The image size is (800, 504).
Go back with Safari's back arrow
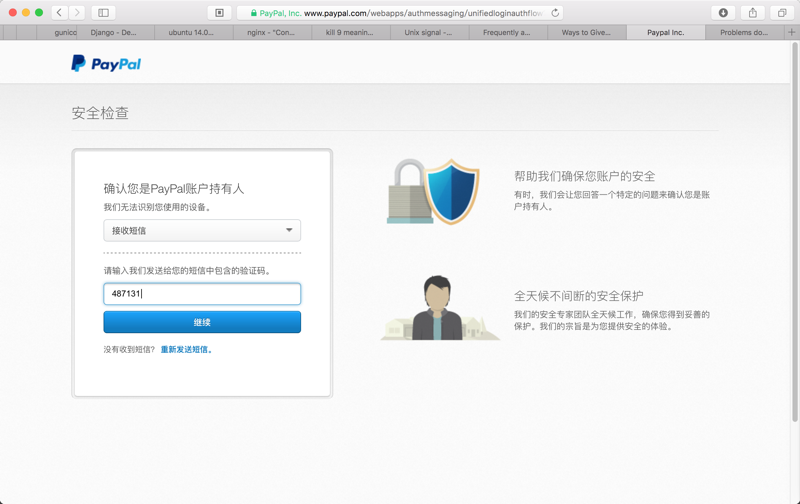[x=59, y=13]
